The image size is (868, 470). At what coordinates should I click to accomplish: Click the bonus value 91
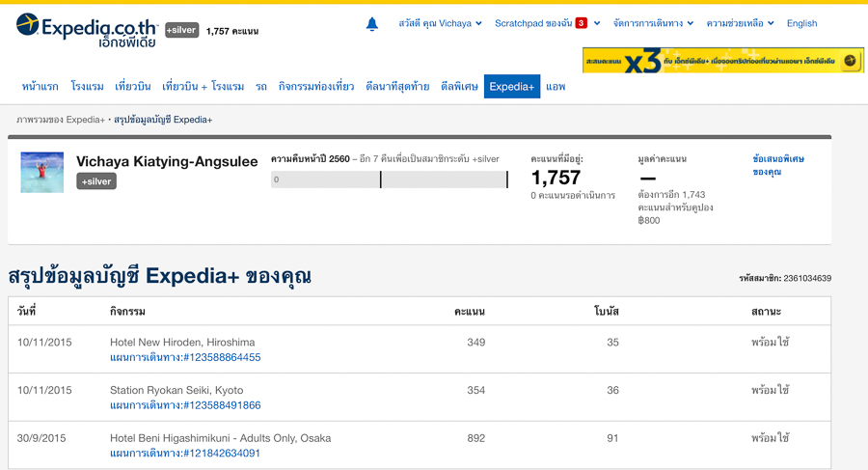pos(612,438)
